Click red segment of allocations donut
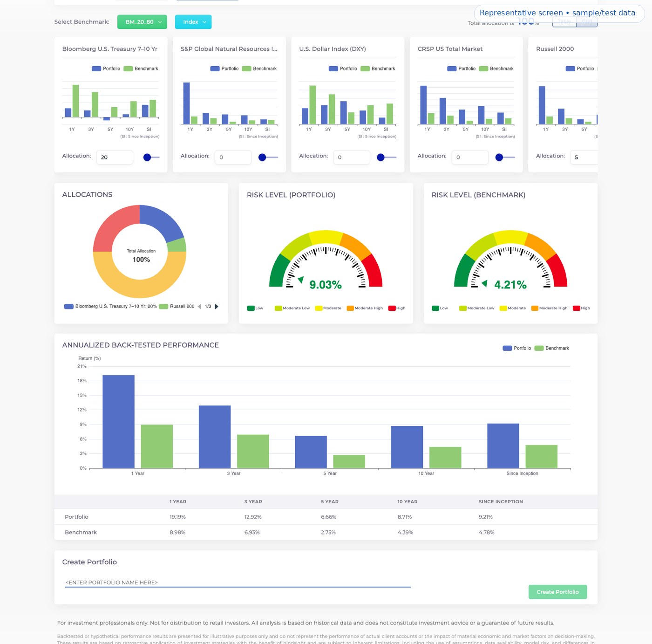The height and width of the screenshot is (644, 652). [x=113, y=226]
